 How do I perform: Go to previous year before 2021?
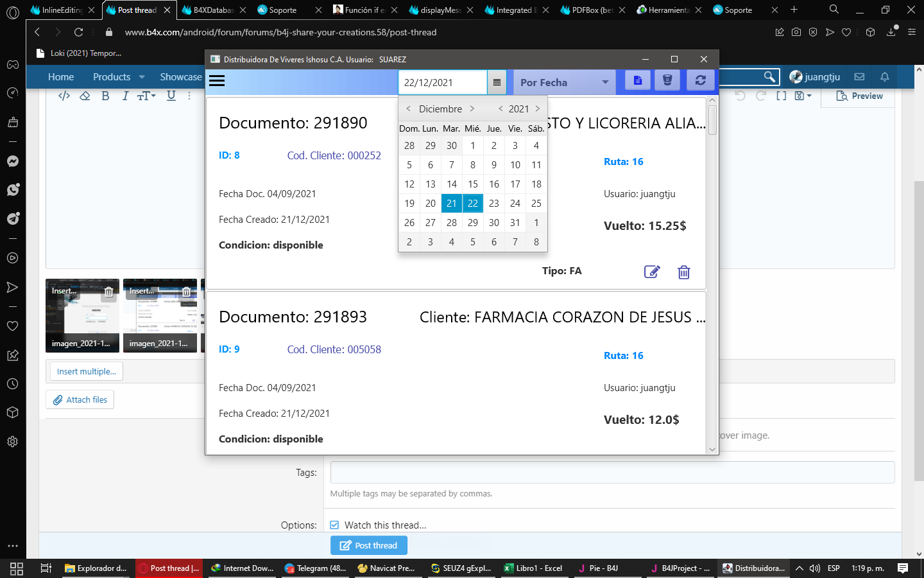point(501,109)
